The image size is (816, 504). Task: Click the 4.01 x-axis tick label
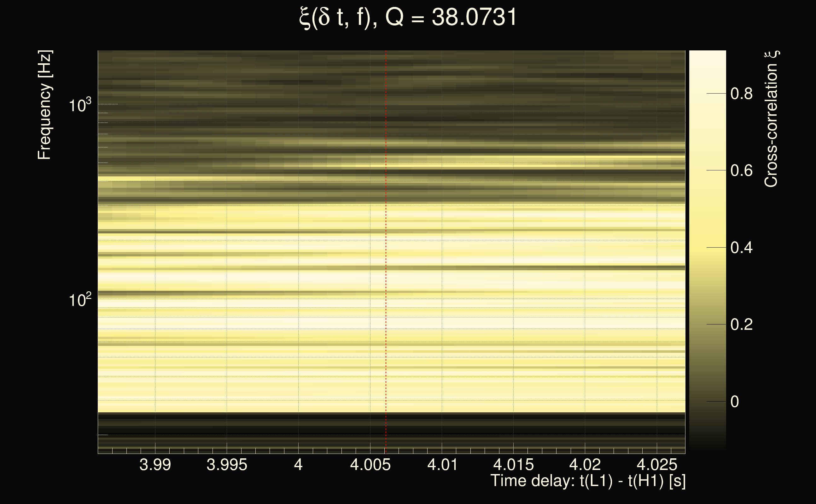442,465
